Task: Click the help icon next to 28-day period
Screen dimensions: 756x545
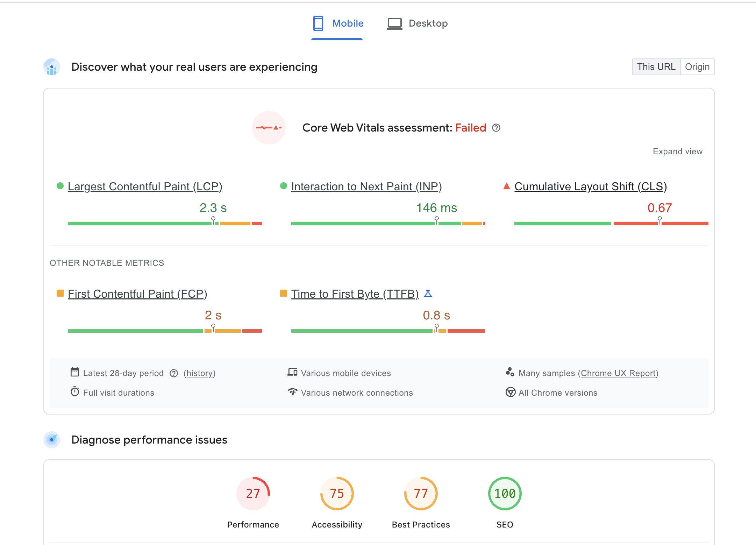Action: pos(174,374)
